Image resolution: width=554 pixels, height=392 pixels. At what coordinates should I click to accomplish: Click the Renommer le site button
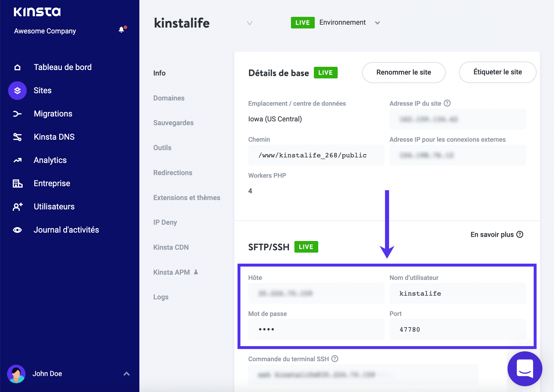(x=404, y=72)
